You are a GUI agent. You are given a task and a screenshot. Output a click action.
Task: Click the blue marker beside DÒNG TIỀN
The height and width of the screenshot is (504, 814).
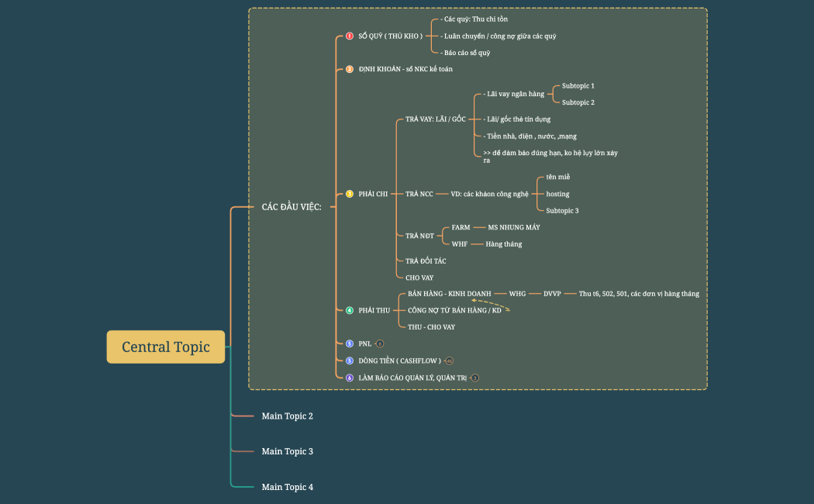click(350, 361)
